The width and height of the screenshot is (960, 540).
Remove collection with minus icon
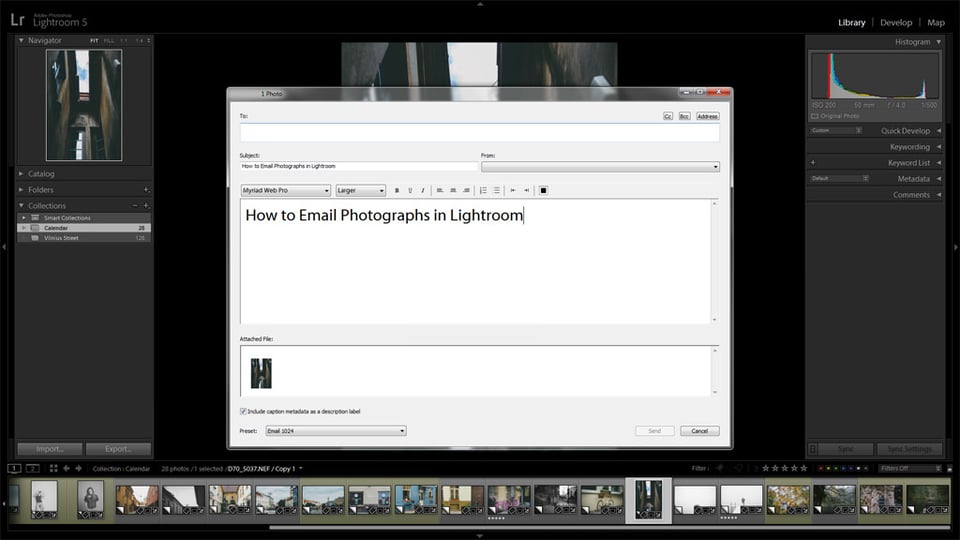coord(135,206)
